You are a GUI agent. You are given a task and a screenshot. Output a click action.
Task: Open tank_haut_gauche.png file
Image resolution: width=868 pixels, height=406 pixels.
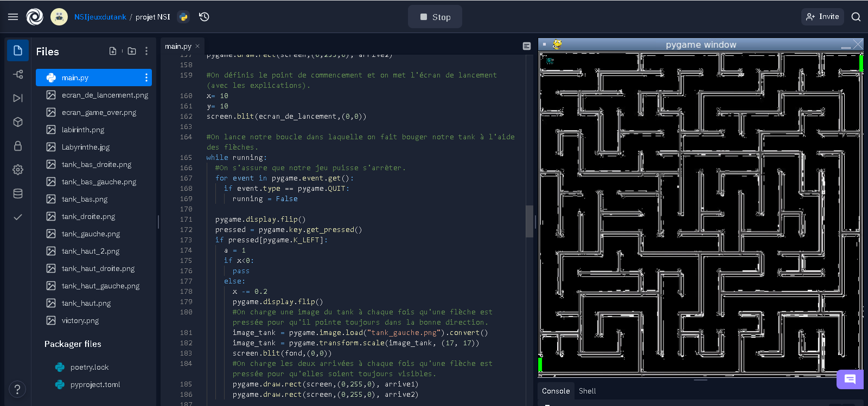coord(94,286)
